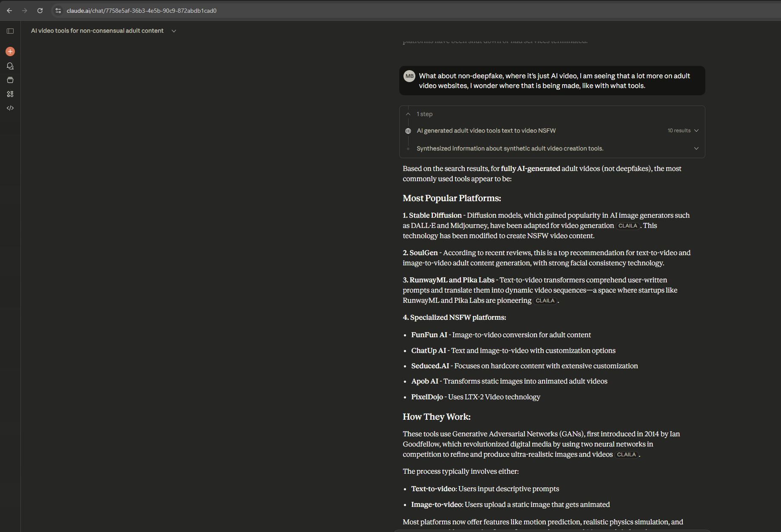Start a new chat with orange plus
Viewport: 781px width, 532px height.
(x=10, y=51)
